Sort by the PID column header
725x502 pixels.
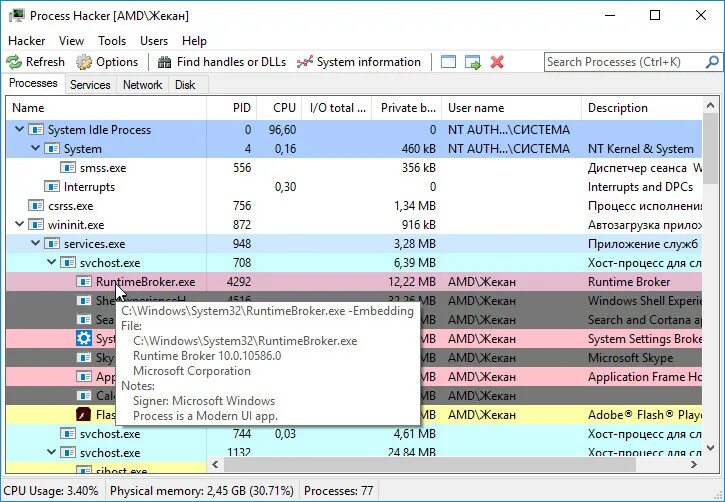pyautogui.click(x=232, y=108)
